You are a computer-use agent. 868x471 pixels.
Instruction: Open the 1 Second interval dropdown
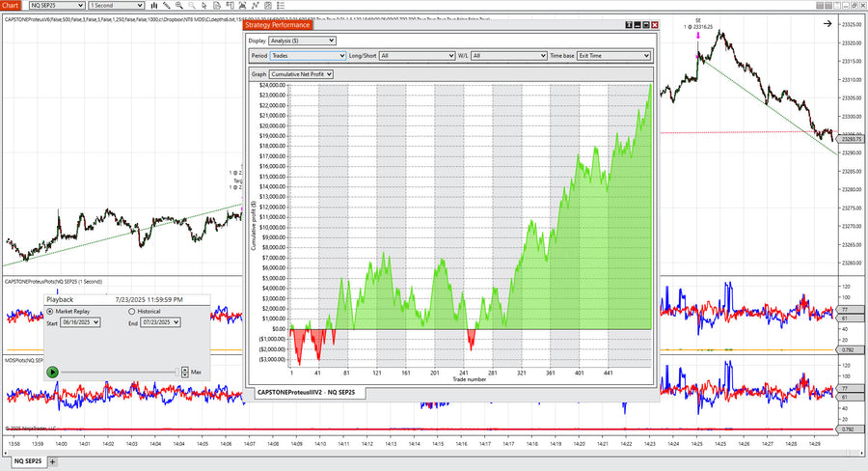117,6
